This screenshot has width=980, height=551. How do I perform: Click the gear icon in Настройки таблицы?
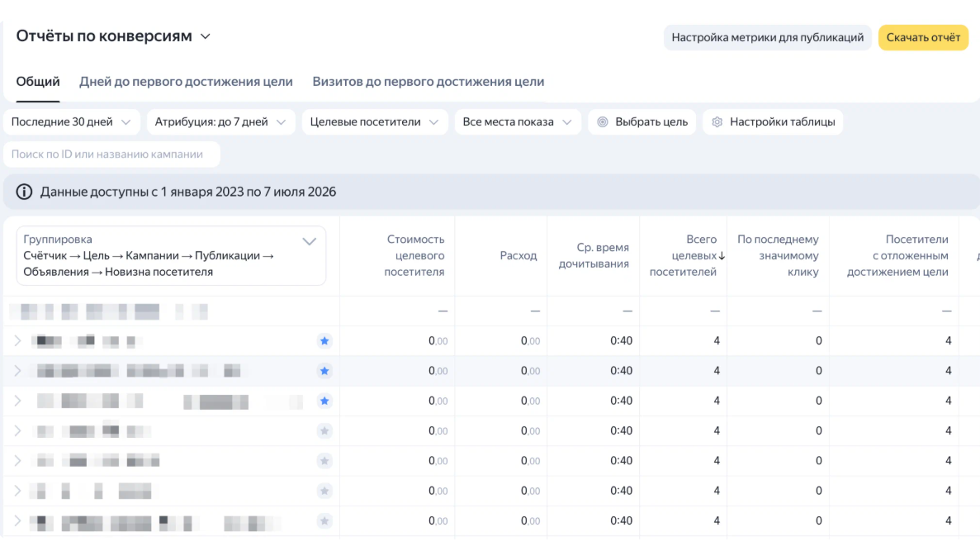click(x=717, y=122)
